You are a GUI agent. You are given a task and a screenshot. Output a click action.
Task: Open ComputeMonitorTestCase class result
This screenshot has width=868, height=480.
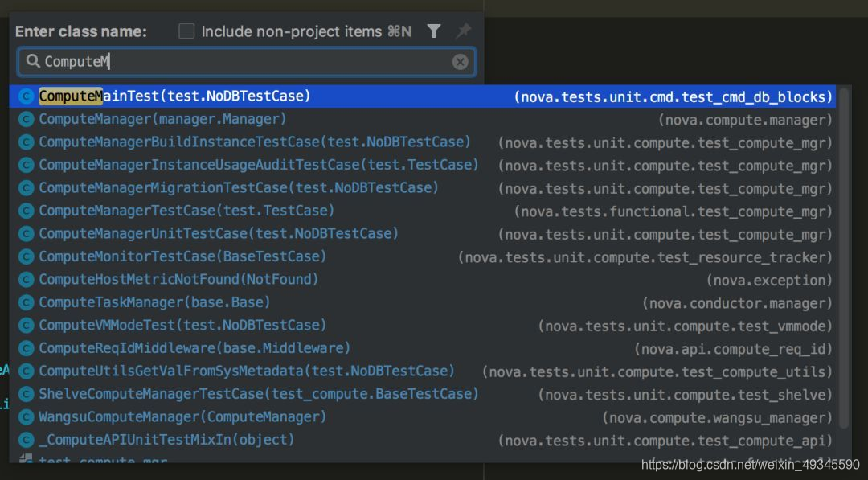coord(182,256)
